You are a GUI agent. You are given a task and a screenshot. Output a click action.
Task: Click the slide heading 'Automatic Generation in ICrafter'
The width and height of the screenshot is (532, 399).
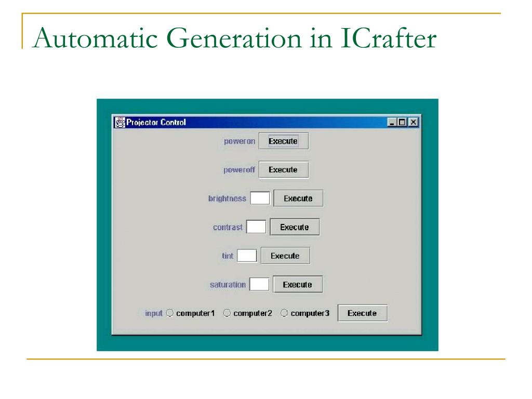234,37
